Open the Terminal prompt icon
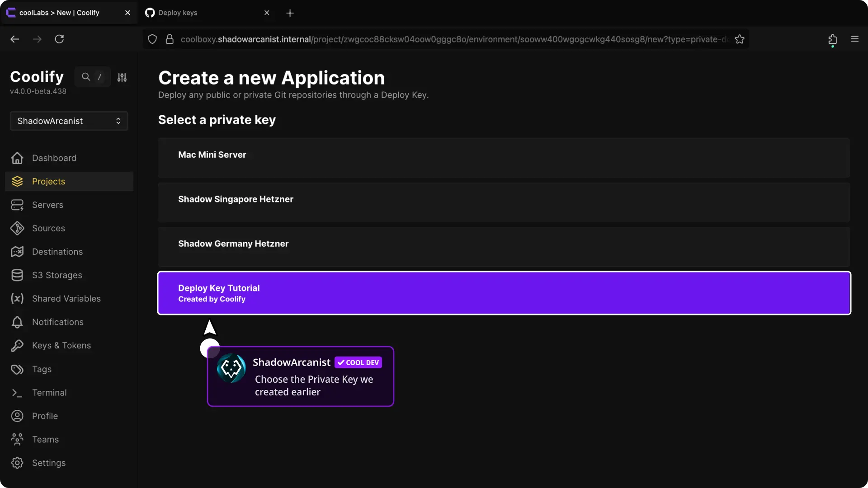 (x=17, y=393)
